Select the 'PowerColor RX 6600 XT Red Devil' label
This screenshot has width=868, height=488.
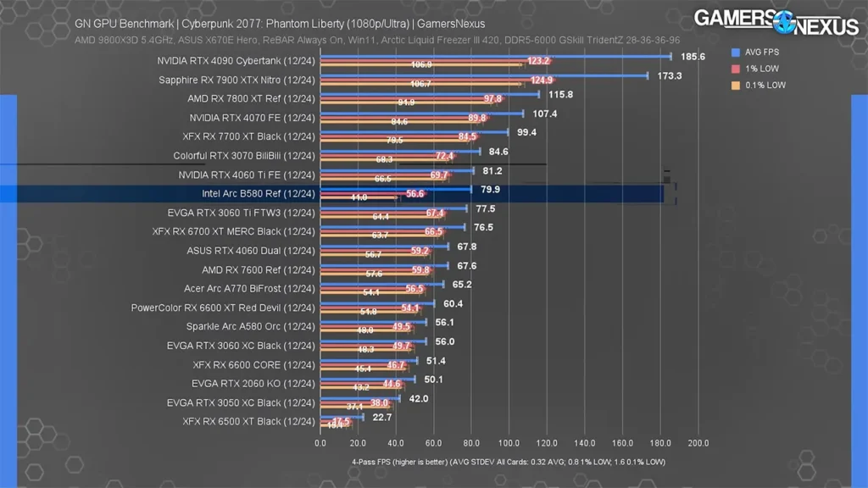click(x=223, y=308)
